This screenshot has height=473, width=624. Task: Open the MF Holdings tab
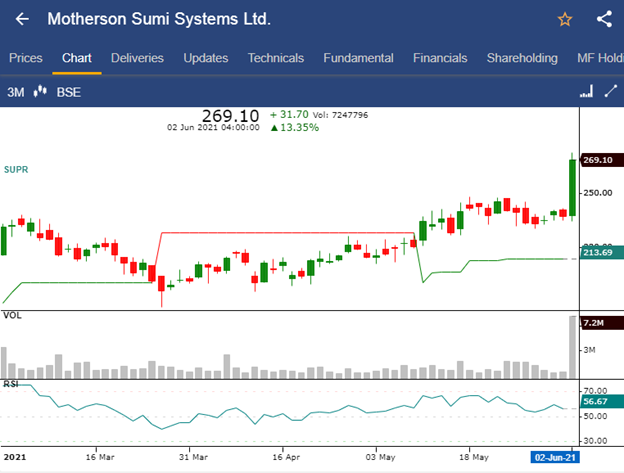600,58
